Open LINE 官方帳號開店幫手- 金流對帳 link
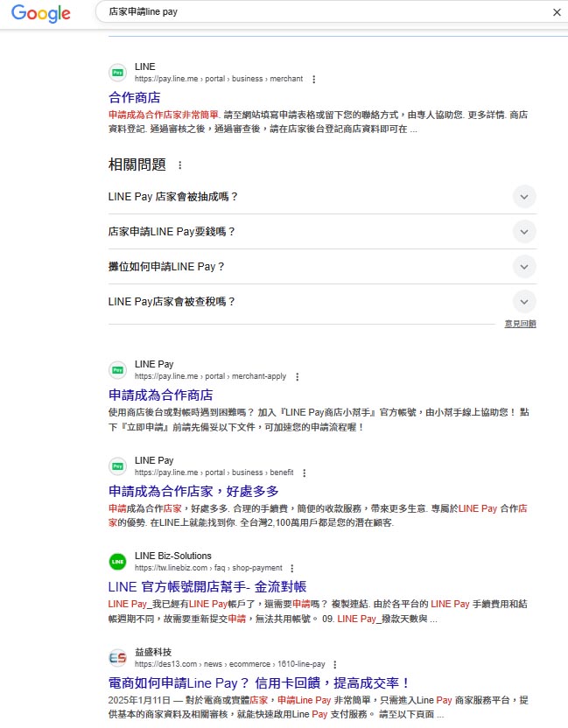Viewport: 568px width, 728px height. pyautogui.click(x=207, y=587)
